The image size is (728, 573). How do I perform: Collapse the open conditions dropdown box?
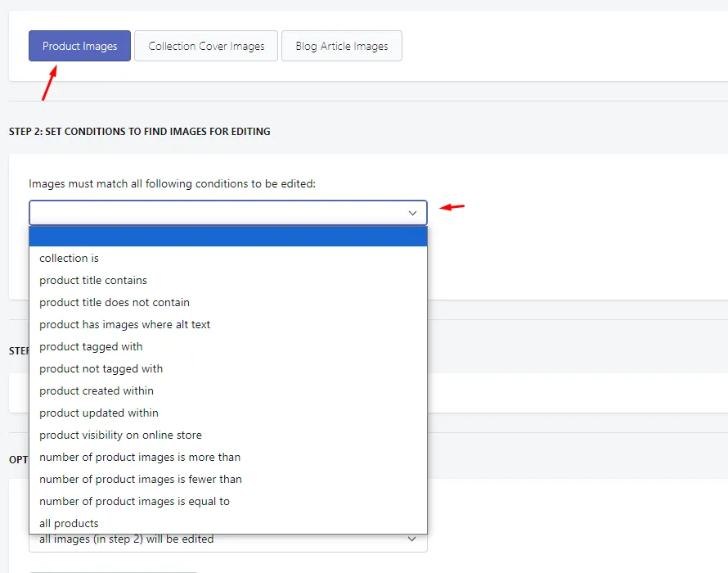click(x=228, y=213)
